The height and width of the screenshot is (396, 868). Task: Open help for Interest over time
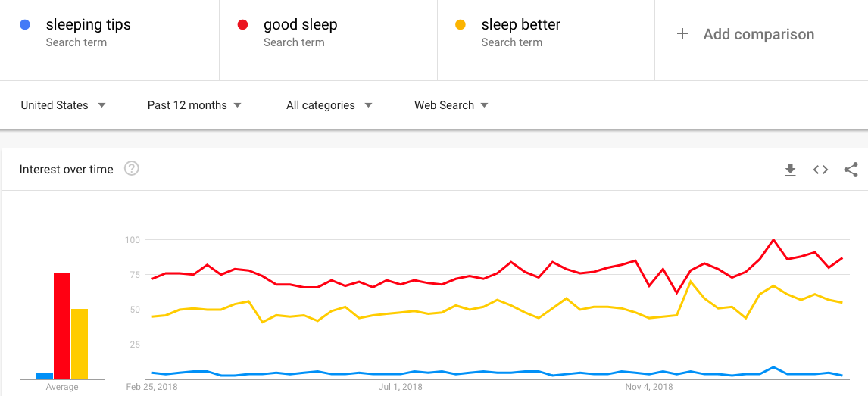pos(132,169)
